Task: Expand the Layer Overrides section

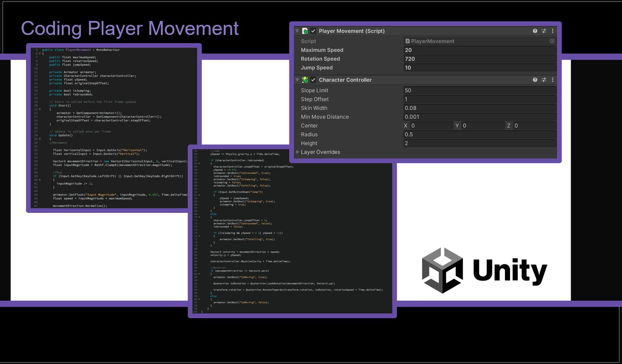Action: point(298,152)
